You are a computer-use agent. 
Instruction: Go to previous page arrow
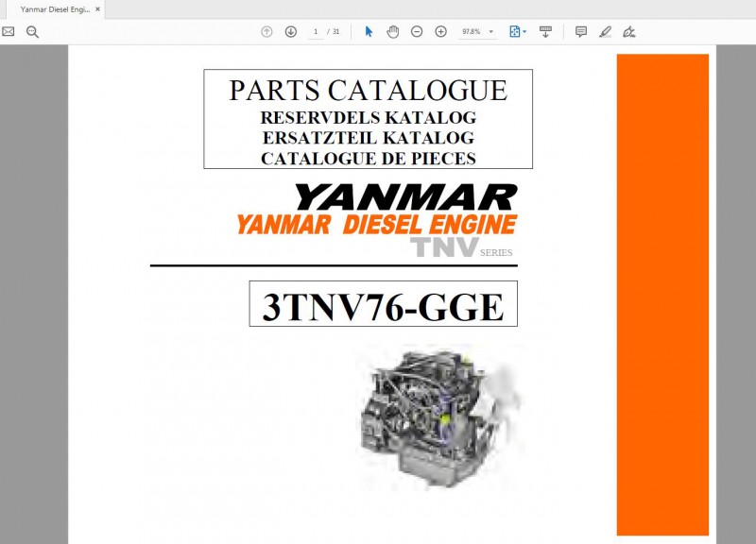click(x=266, y=32)
